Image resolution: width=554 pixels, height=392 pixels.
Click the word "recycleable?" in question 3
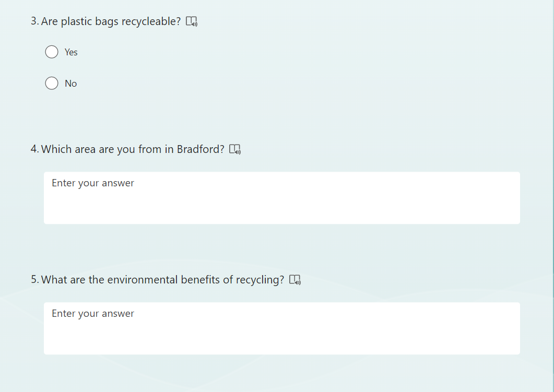[151, 21]
